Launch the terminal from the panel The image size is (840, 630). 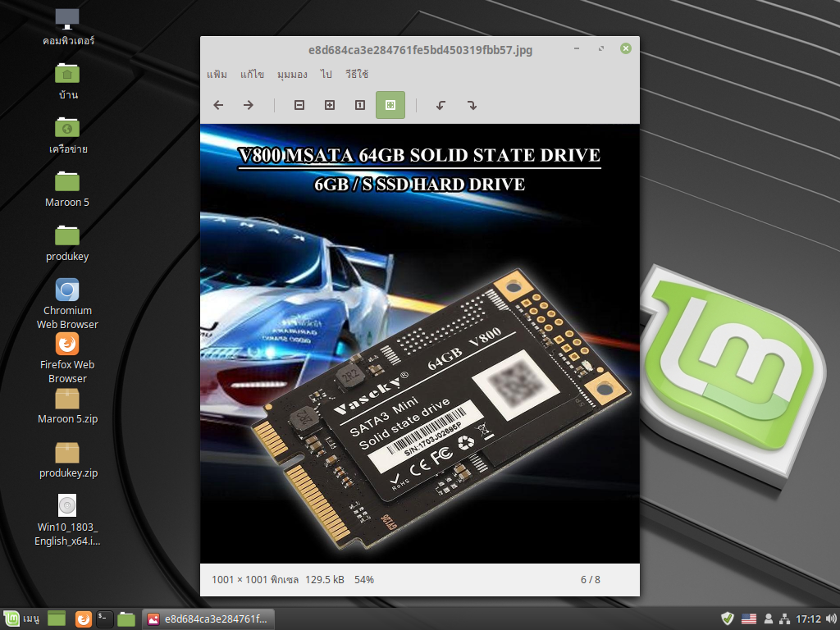pyautogui.click(x=104, y=619)
